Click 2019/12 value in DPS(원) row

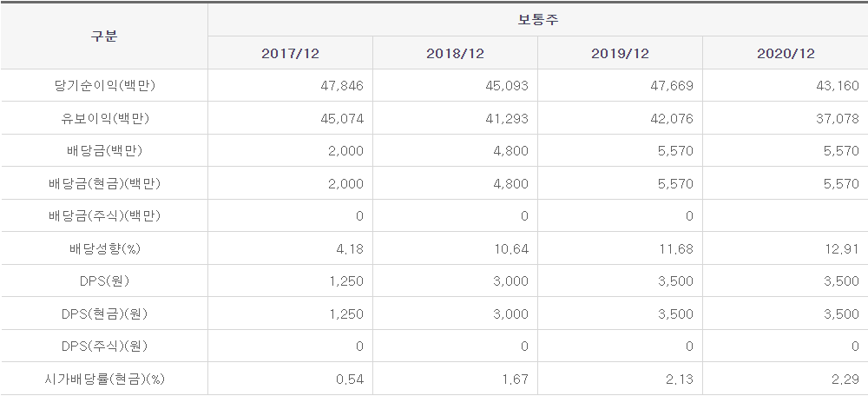676,281
